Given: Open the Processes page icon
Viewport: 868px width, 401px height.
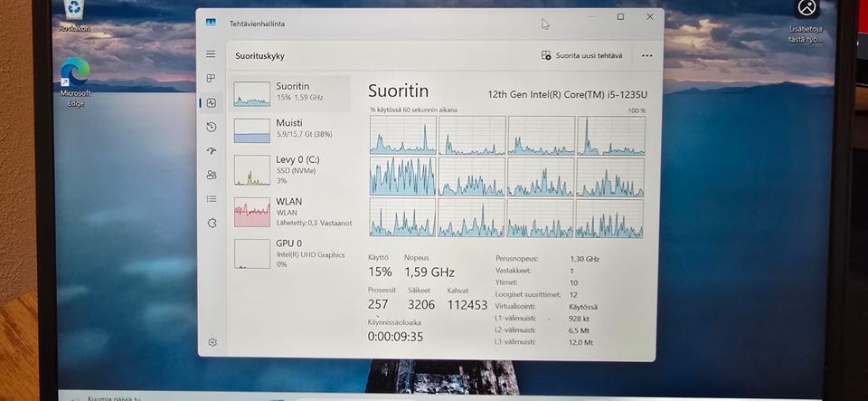Looking at the screenshot, I should (211, 78).
